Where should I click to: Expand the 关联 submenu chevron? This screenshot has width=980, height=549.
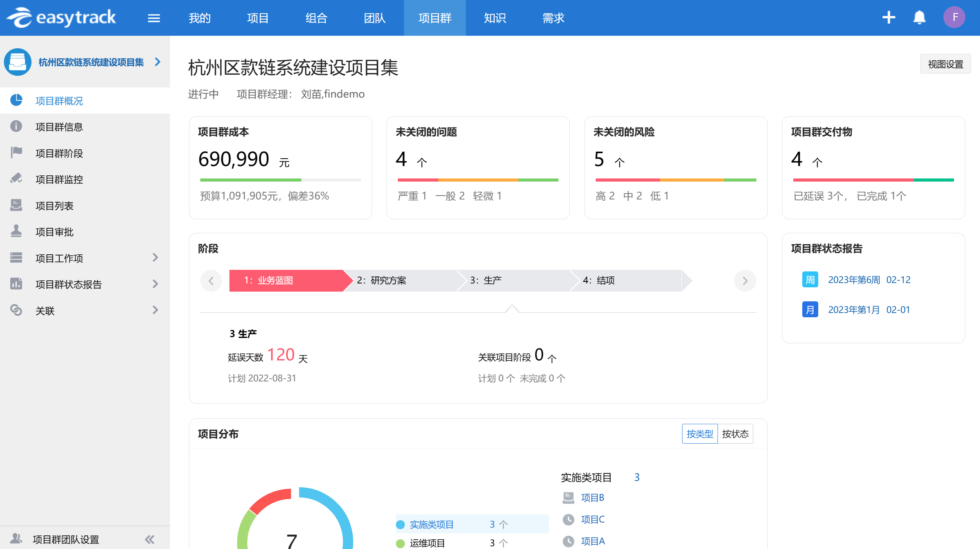click(x=155, y=310)
